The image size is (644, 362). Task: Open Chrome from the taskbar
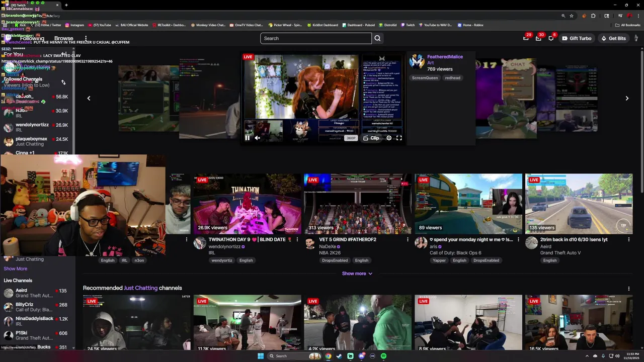[328, 356]
